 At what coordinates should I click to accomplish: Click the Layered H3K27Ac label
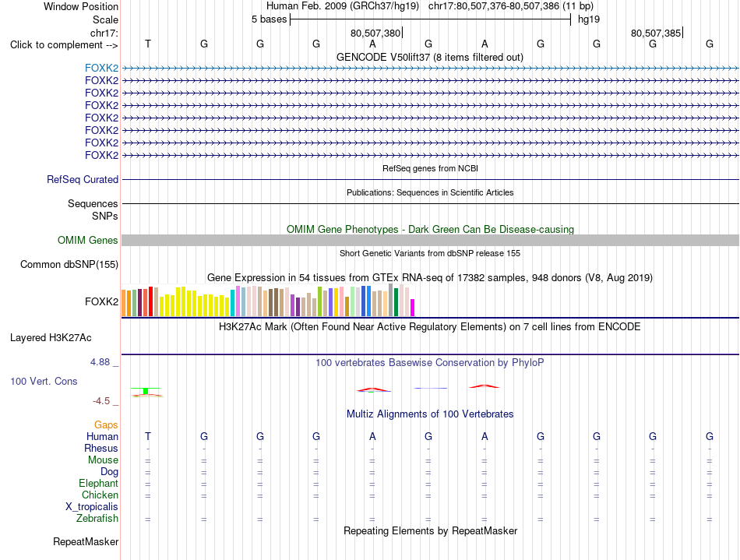pos(51,338)
